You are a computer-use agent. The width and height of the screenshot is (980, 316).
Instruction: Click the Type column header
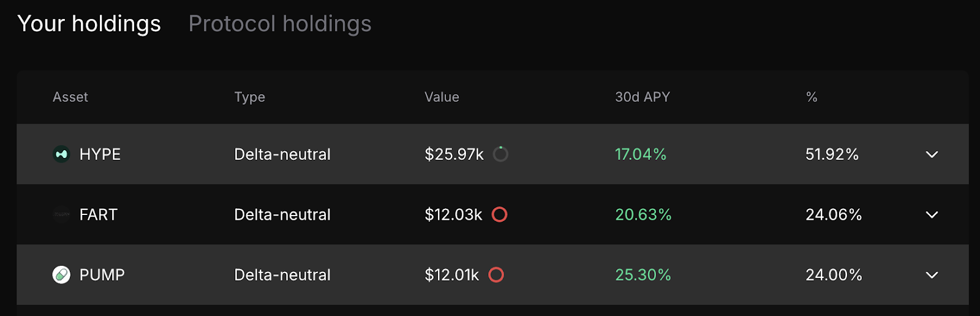(x=249, y=97)
